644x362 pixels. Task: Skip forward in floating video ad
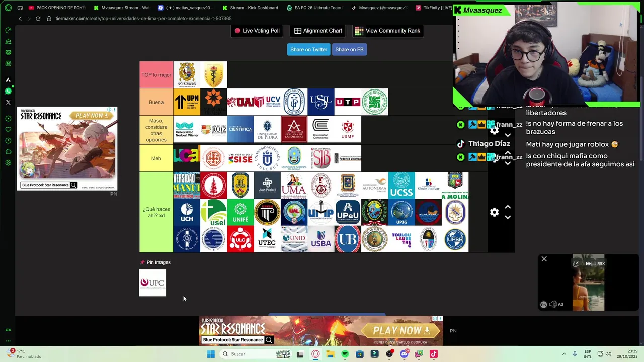588,263
